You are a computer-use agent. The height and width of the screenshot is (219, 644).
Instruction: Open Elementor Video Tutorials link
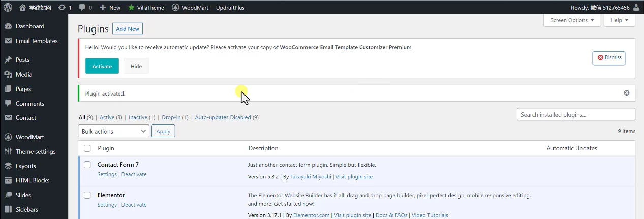click(430, 215)
